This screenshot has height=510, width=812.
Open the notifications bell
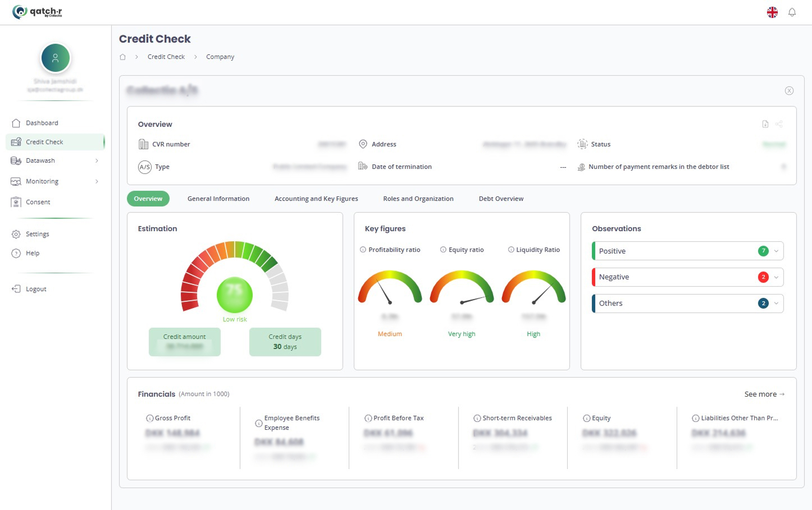coord(792,12)
